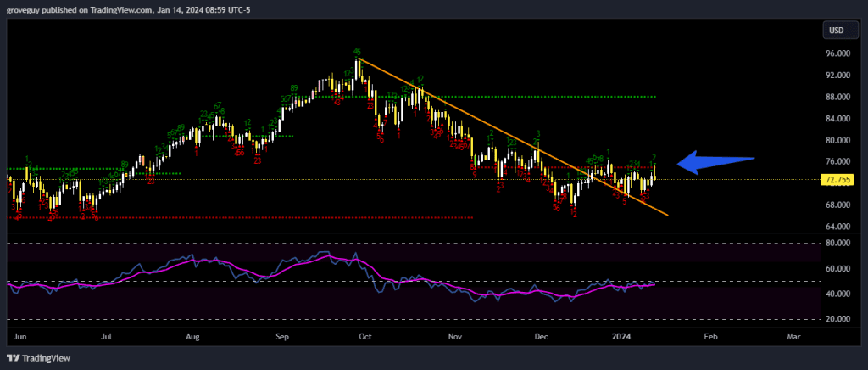Click the Oct label on time axis
Screen dimensions: 868x370
pos(365,337)
